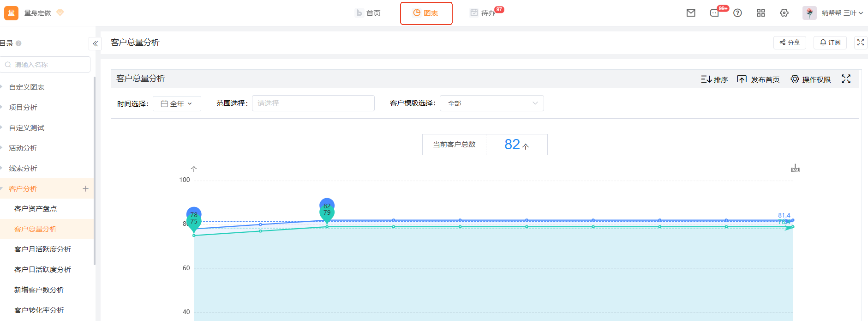Click the 操作权限 toolbar button
The image size is (868, 321).
click(810, 79)
